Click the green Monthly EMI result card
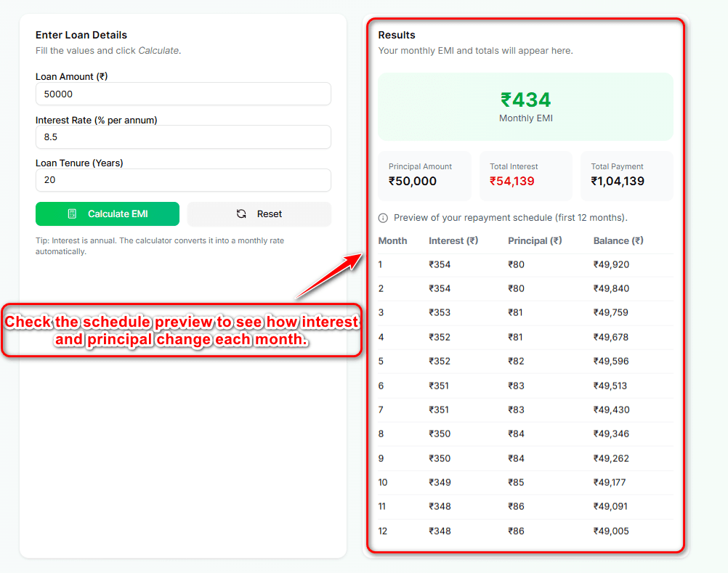 pos(525,105)
